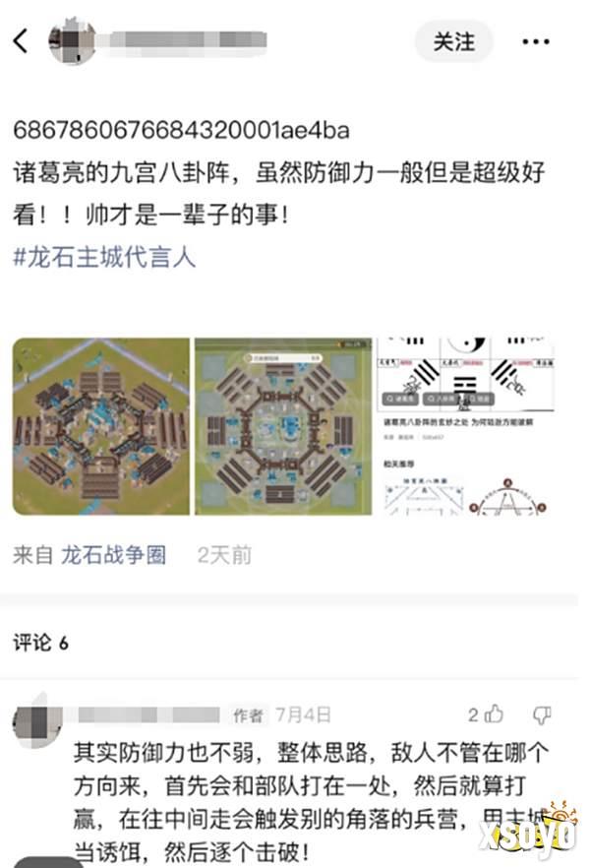This screenshot has height=868, width=590.
Task: Open the #龙石主城代言人 hashtag
Action: pos(104,258)
